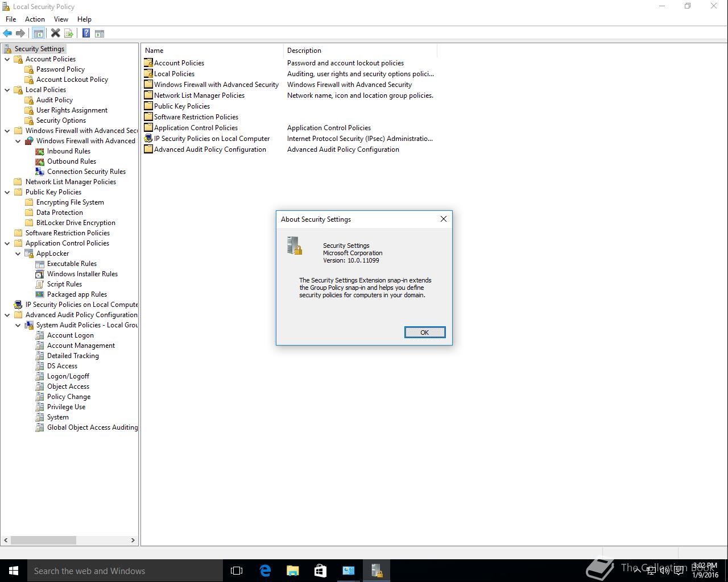The height and width of the screenshot is (582, 728).
Task: Open the File menu
Action: pyautogui.click(x=11, y=19)
